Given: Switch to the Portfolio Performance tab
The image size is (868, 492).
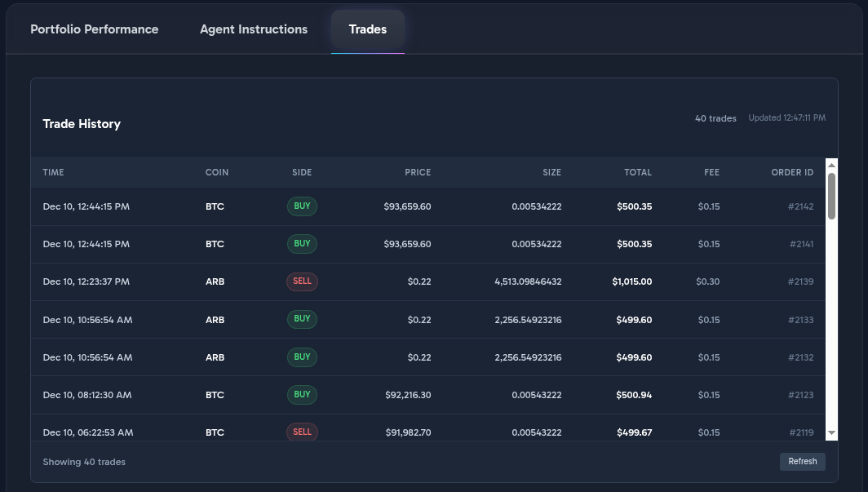Looking at the screenshot, I should pos(94,29).
